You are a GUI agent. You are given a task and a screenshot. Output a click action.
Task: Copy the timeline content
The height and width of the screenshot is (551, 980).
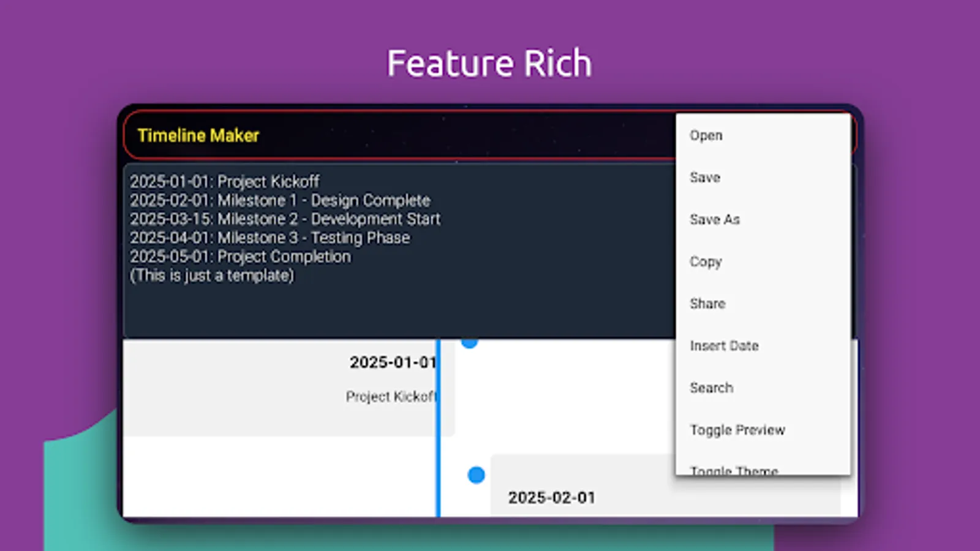point(706,261)
